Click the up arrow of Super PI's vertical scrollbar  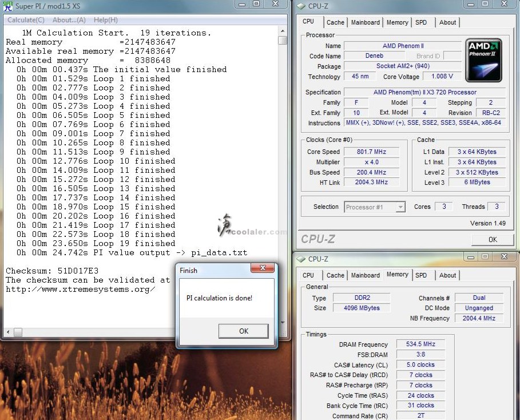(x=283, y=31)
